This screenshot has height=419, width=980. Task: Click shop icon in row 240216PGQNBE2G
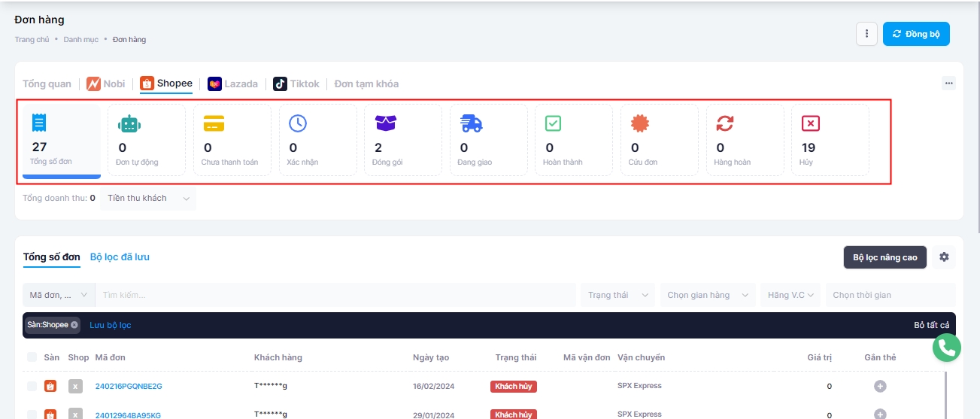(x=75, y=387)
